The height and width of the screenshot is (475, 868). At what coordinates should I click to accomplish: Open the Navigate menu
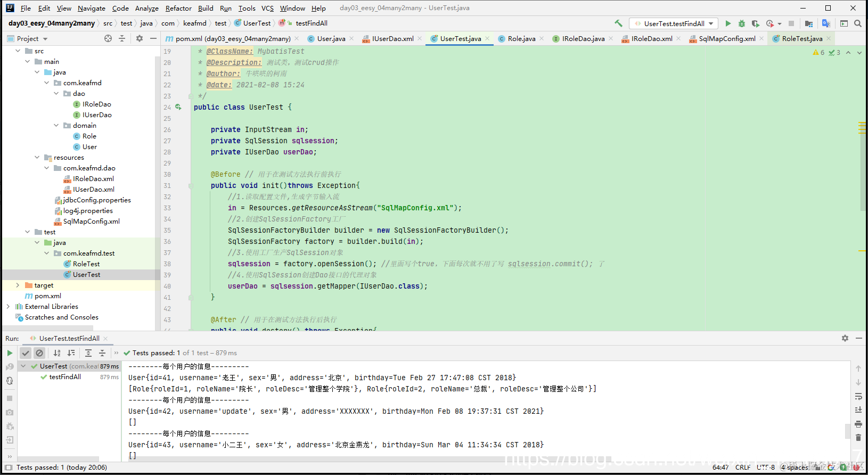92,8
